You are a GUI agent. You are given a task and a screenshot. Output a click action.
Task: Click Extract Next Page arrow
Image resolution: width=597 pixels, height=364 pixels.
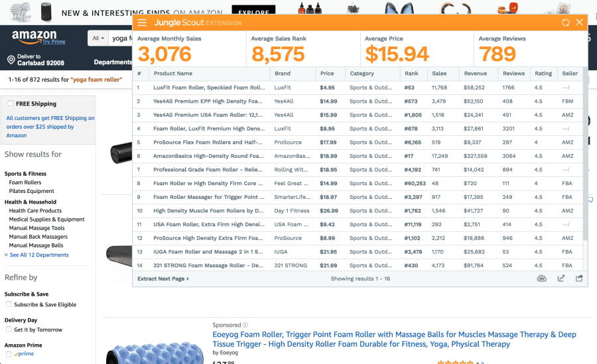(x=163, y=279)
